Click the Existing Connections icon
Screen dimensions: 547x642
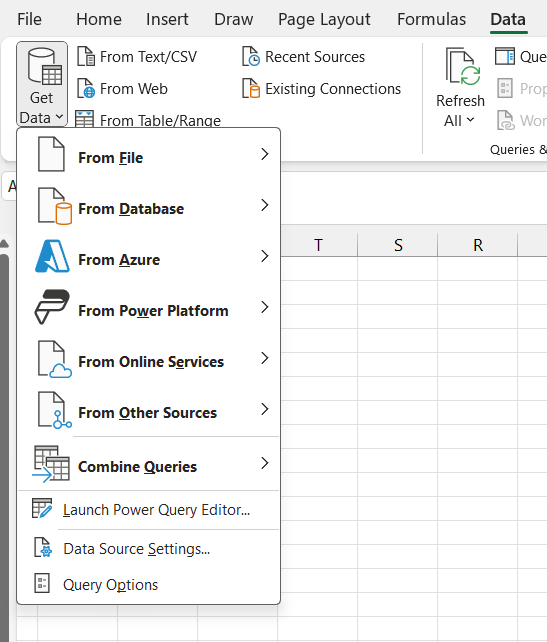click(251, 88)
